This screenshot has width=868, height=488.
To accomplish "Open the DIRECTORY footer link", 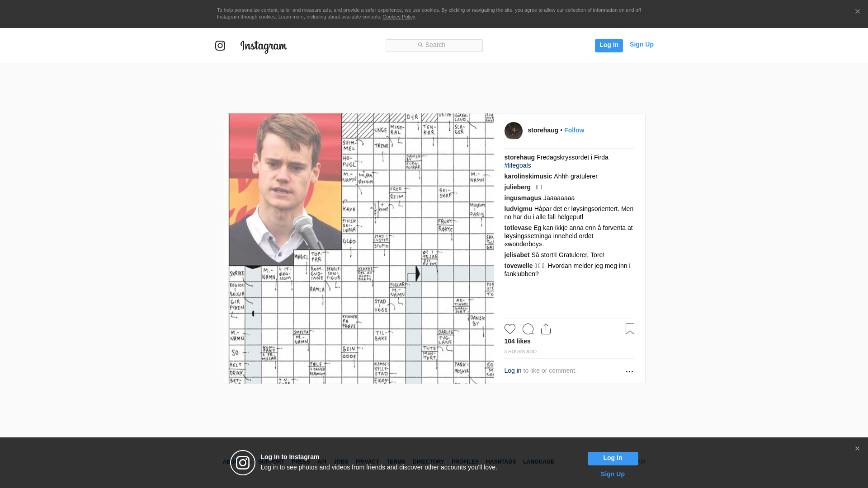I will (428, 462).
